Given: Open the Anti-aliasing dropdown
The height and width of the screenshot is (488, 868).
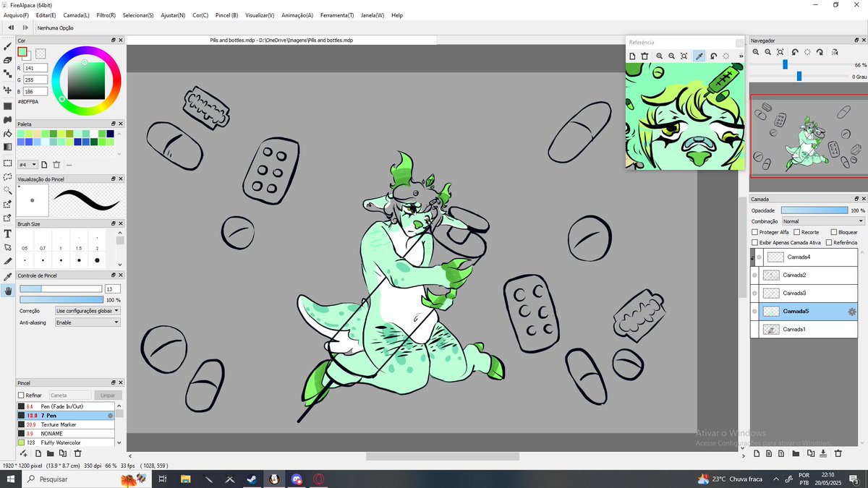Looking at the screenshot, I should pos(87,322).
